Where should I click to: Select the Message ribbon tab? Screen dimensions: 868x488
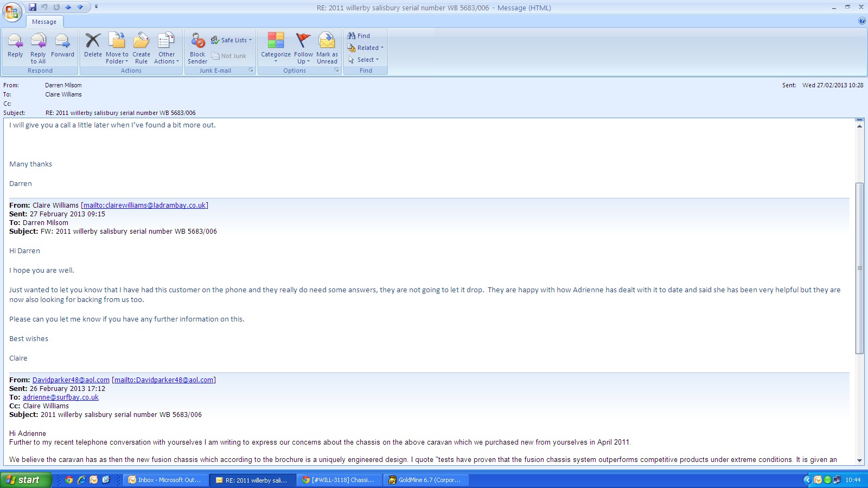(x=44, y=22)
